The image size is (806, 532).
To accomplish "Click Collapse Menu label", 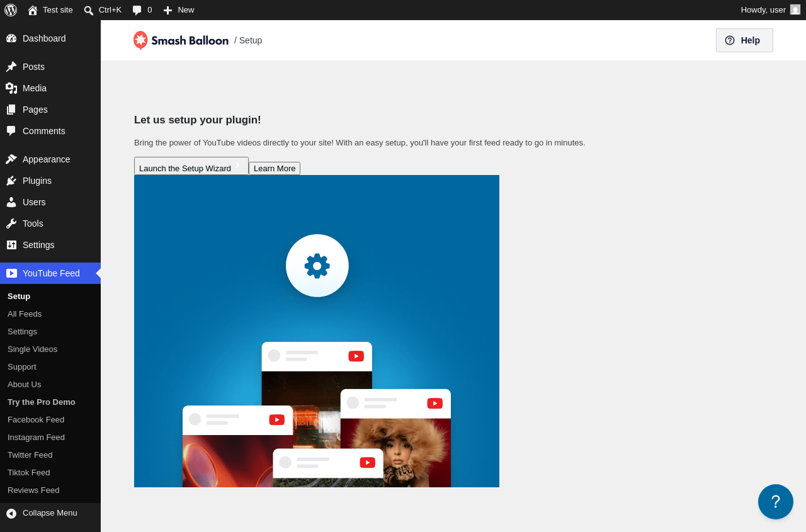I will coord(50,513).
